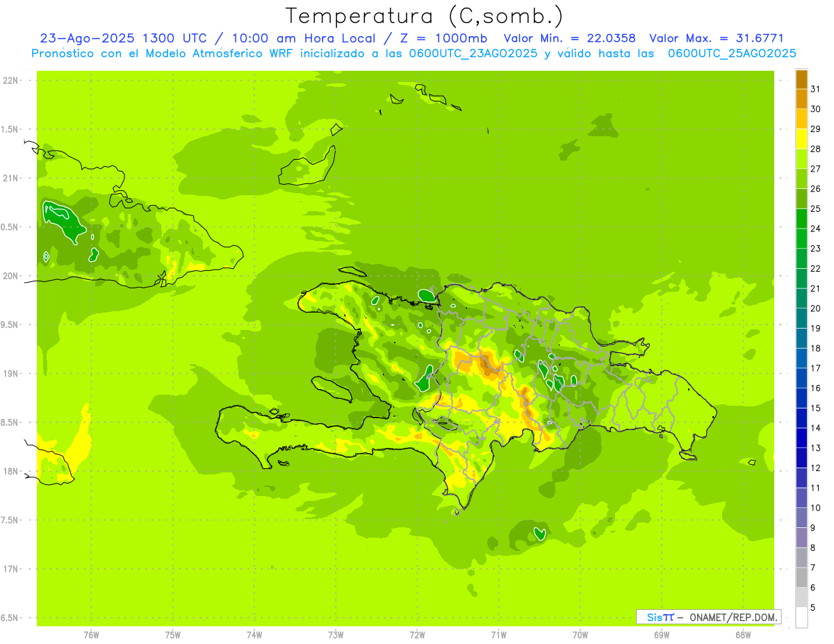The image size is (834, 644).
Task: Select the green swatch between legend 23 and 24
Action: (801, 238)
